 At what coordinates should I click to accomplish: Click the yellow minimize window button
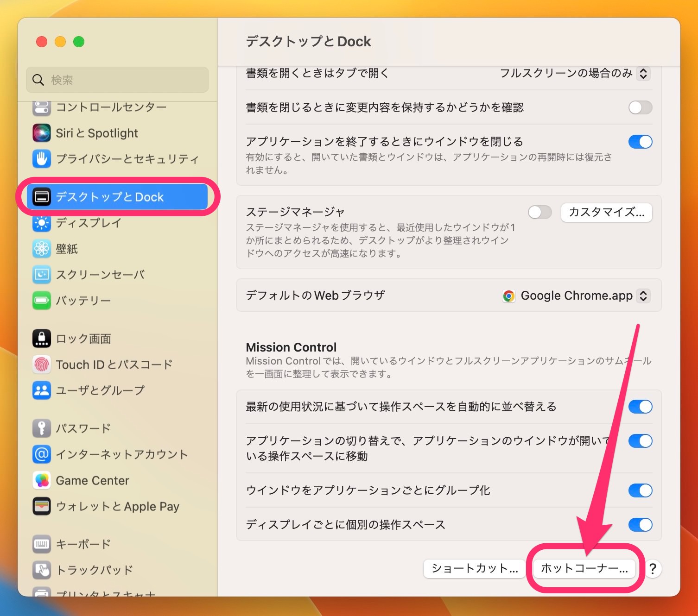[x=60, y=42]
